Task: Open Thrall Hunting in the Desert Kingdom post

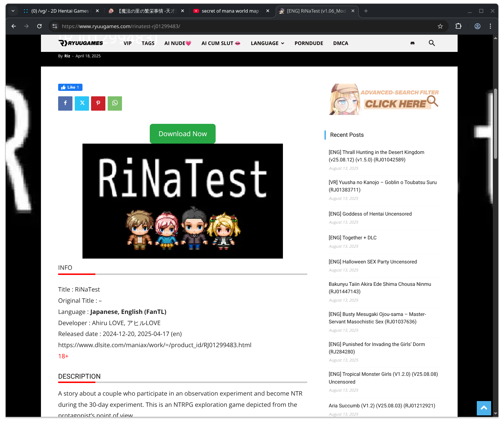Action: coord(376,156)
